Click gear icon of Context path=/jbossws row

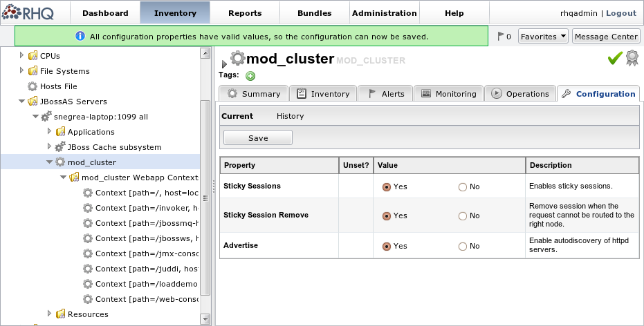click(x=88, y=238)
